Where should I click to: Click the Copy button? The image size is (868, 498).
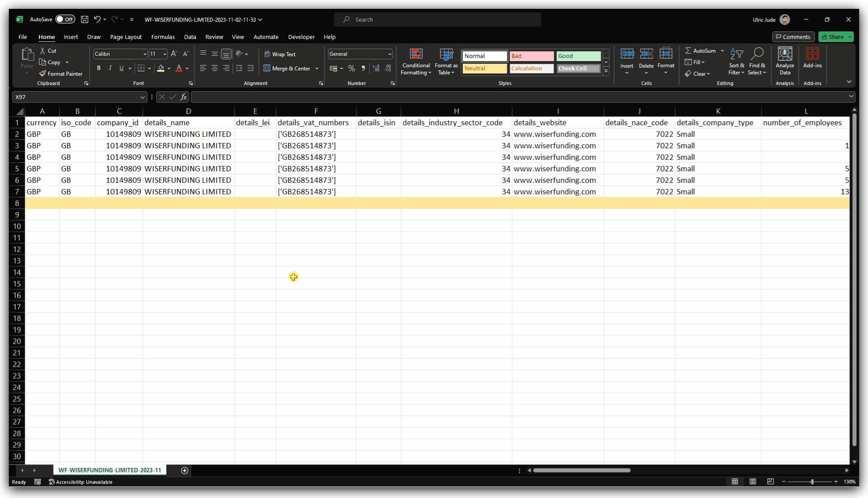50,62
